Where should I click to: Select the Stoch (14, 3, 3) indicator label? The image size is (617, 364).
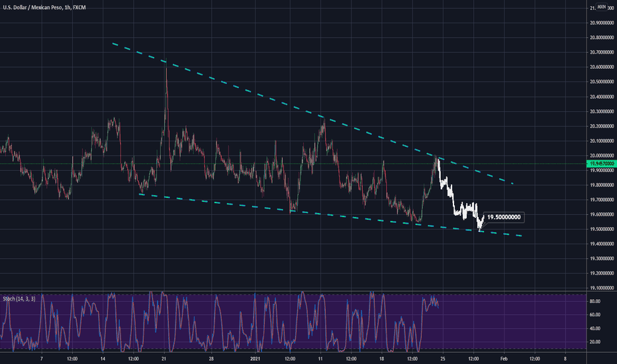click(19, 299)
